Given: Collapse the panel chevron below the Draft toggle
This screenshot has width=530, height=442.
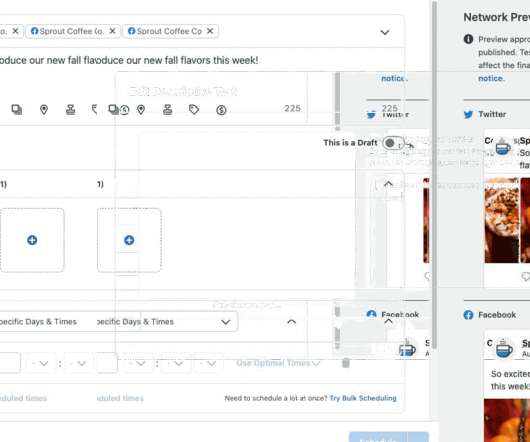Looking at the screenshot, I should 388,184.
